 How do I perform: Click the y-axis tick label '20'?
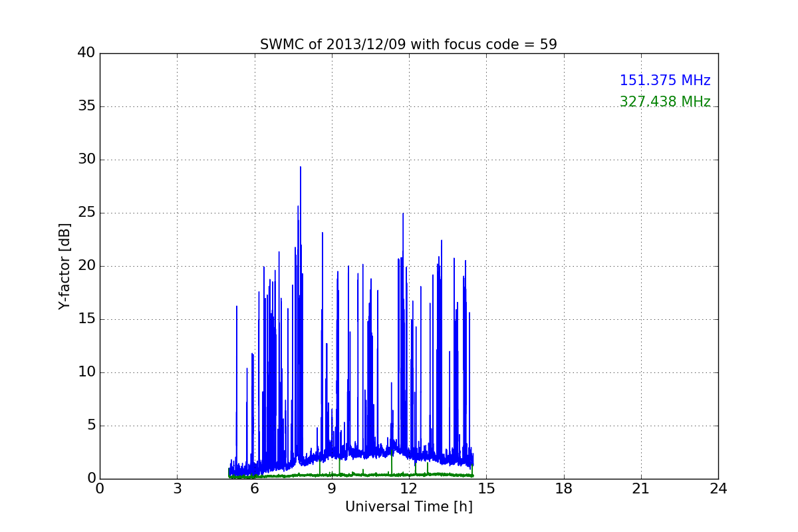86,266
